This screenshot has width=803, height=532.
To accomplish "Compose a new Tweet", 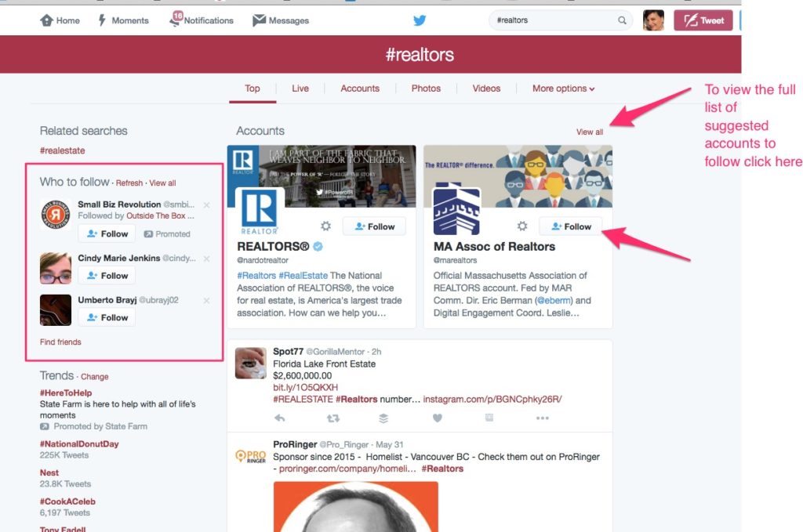I will (x=703, y=20).
